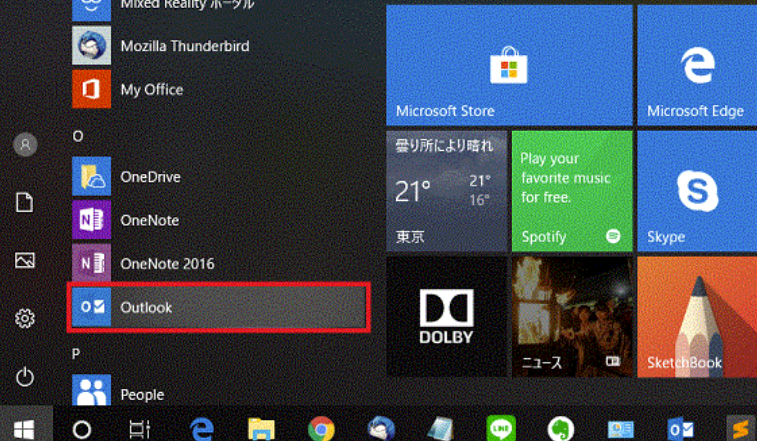The height and width of the screenshot is (441, 757).
Task: Select the letter P group header
Action: (x=76, y=354)
